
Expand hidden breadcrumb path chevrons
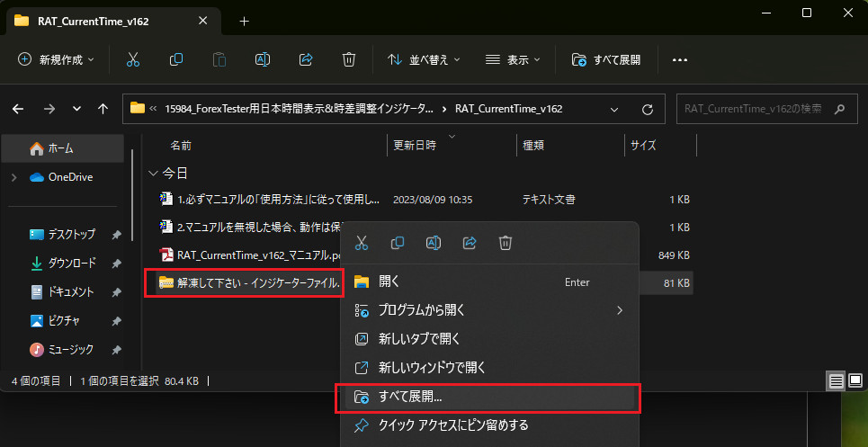tap(153, 109)
